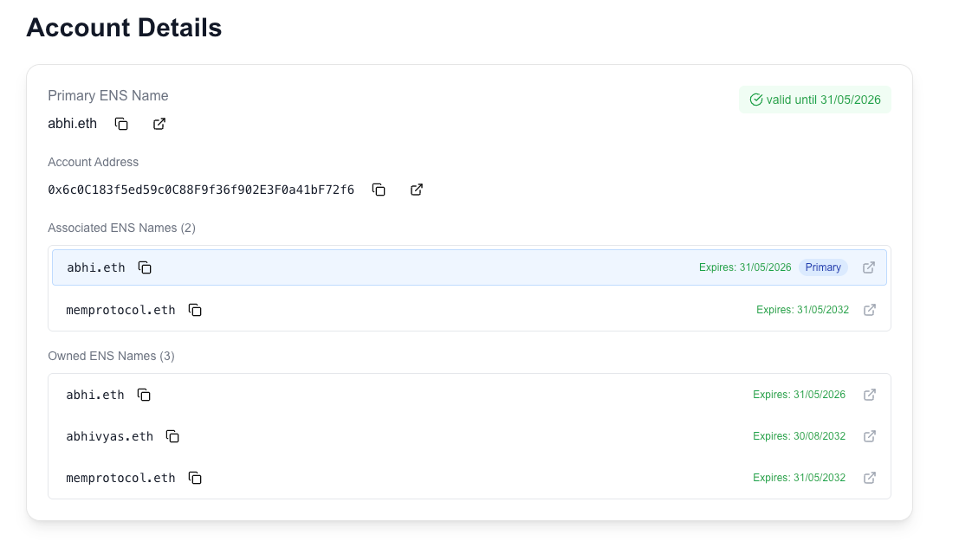Click the valid until 31/05/2026 badge
This screenshot has width=959, height=560.
point(814,100)
